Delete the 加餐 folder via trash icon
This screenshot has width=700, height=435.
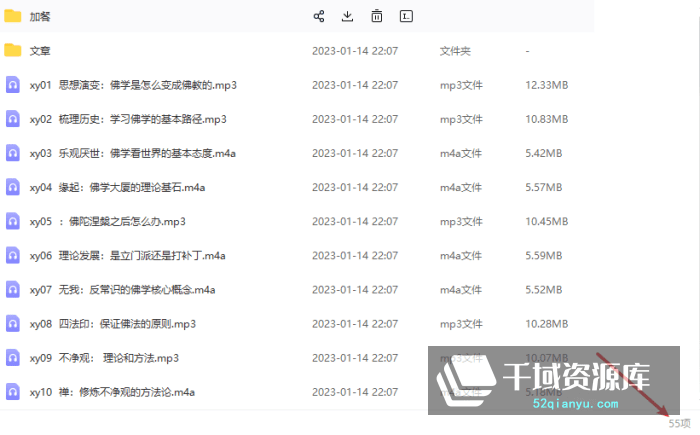[377, 16]
